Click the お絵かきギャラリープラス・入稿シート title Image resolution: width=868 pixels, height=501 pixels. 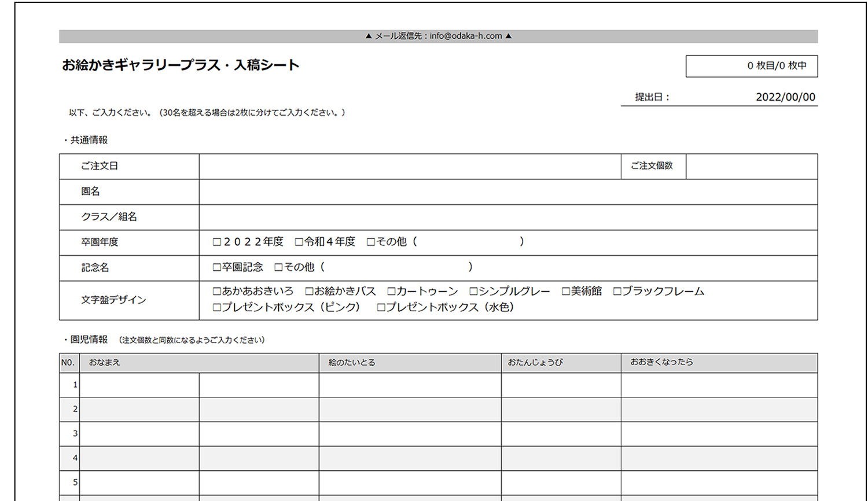181,65
